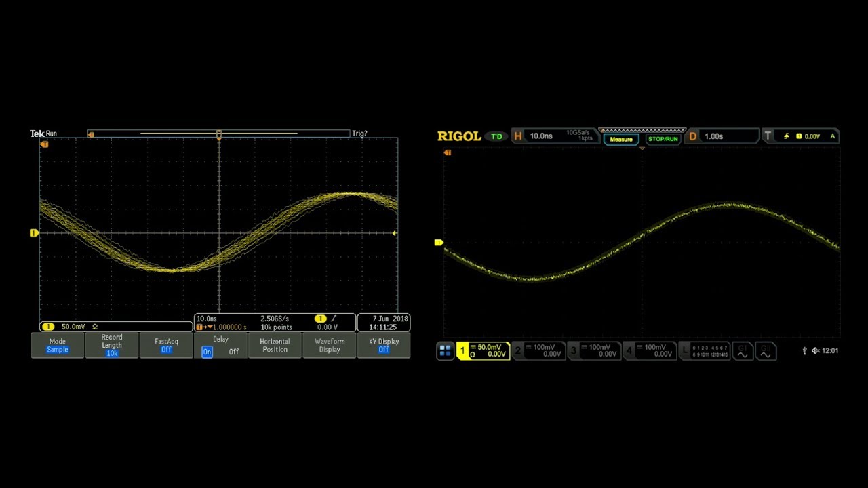Click Tek time 14:11:25 readout

click(x=383, y=327)
